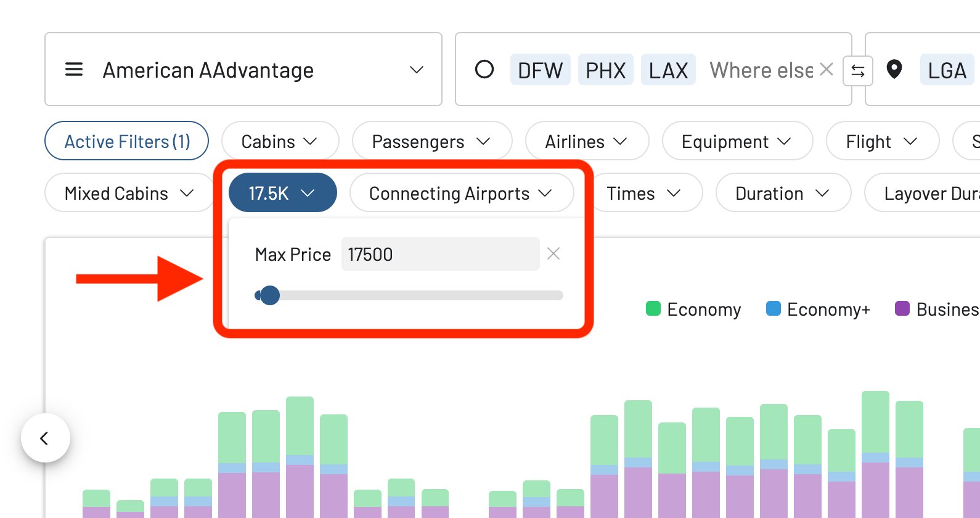Click the Active Filters (1) button
The width and height of the screenshot is (980, 518).
click(x=126, y=141)
